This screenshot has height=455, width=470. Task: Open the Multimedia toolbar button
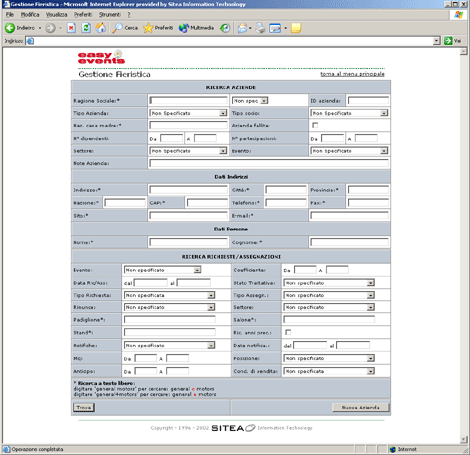point(196,28)
